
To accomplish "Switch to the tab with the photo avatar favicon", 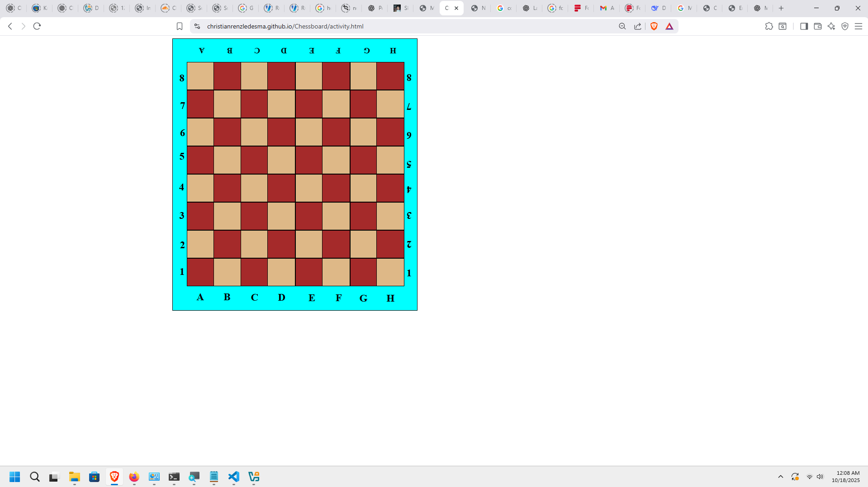I will click(x=401, y=8).
